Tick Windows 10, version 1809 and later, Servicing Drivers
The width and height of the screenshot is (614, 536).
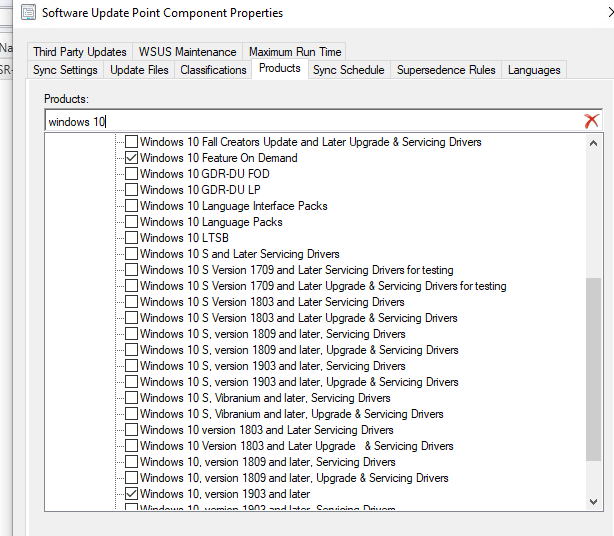(x=131, y=462)
